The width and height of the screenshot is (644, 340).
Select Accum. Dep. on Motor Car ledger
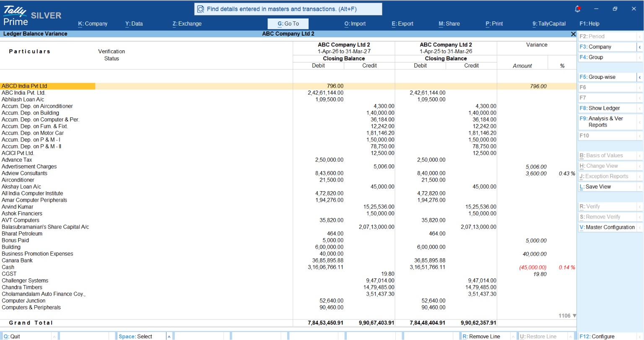coord(33,133)
